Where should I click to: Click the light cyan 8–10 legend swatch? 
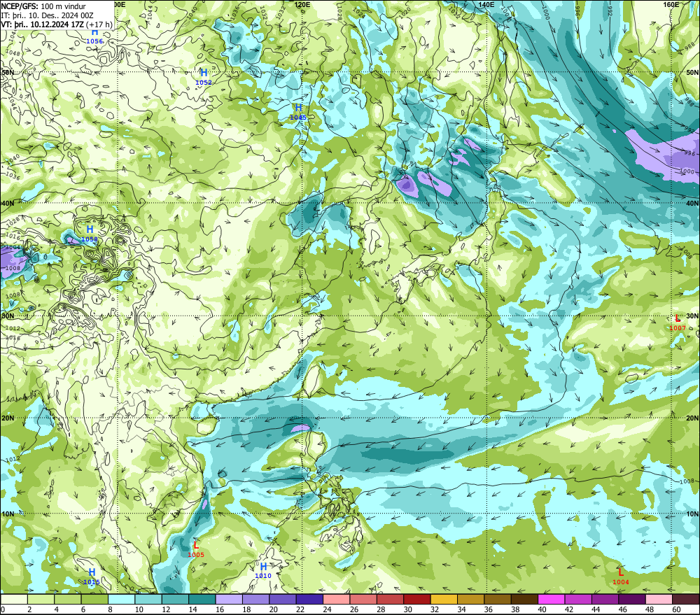(121, 599)
